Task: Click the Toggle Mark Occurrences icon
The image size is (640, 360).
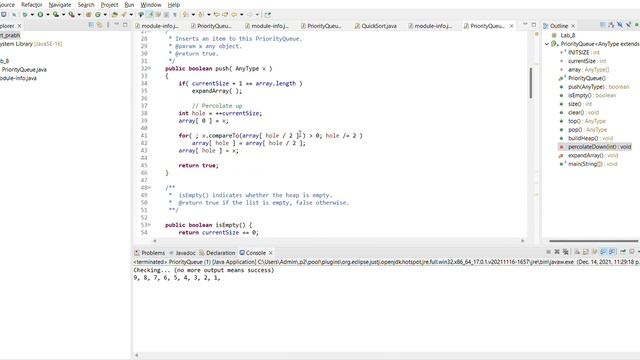Action: point(150,14)
